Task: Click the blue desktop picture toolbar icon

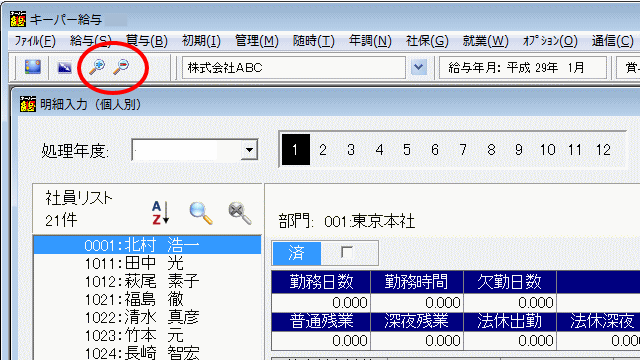Action: [33, 67]
